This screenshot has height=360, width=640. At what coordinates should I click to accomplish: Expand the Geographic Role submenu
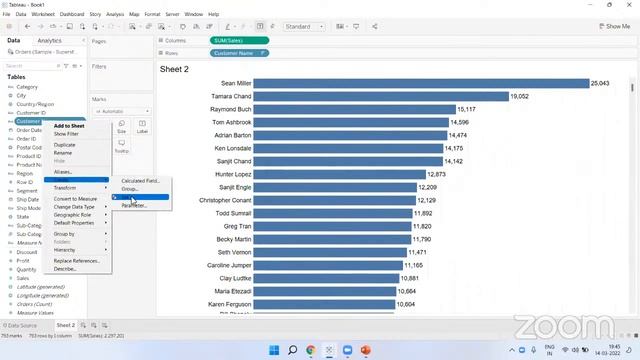77,215
